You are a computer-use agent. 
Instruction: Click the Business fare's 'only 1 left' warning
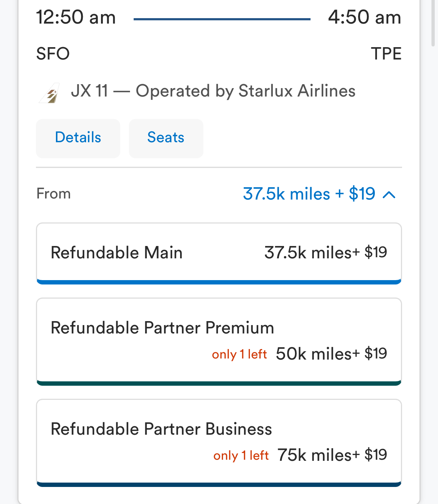tap(241, 455)
